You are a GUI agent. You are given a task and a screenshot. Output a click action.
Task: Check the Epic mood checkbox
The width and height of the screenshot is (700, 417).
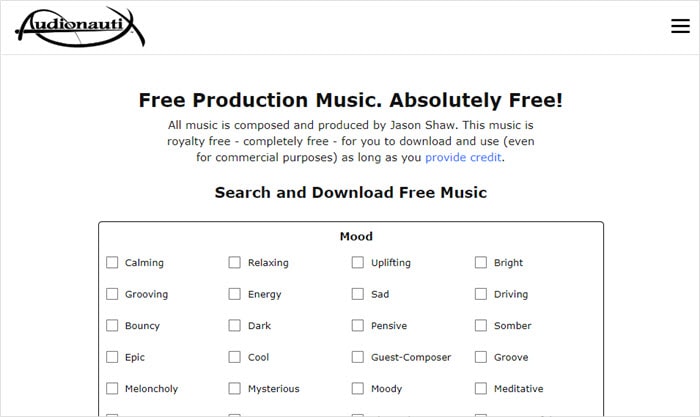click(x=112, y=357)
